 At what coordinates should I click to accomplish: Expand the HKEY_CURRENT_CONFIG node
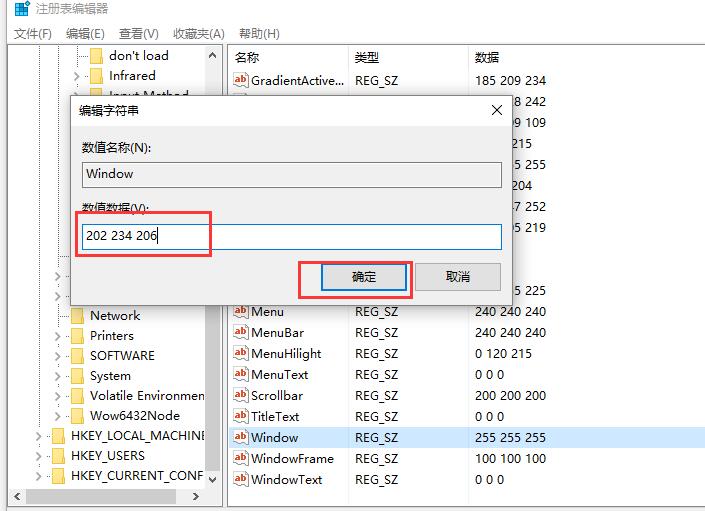click(x=39, y=476)
